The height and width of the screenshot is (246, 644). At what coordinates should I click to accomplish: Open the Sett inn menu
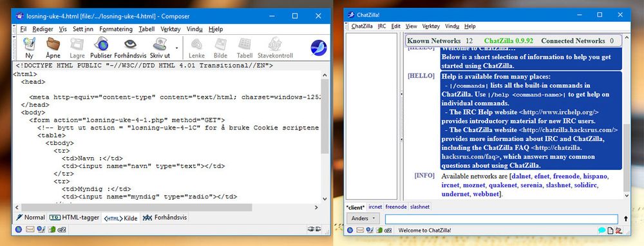pyautogui.click(x=83, y=29)
